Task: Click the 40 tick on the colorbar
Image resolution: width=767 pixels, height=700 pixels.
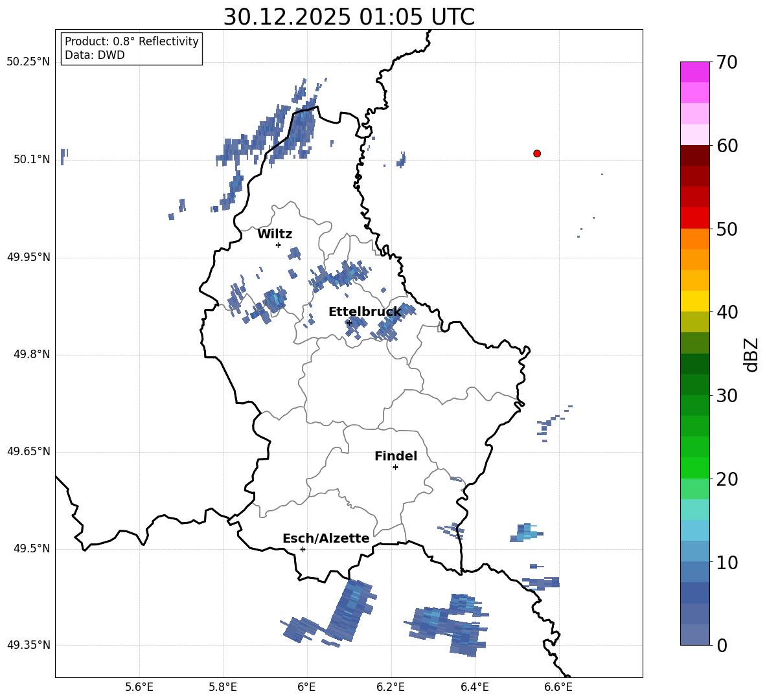Action: tap(726, 312)
